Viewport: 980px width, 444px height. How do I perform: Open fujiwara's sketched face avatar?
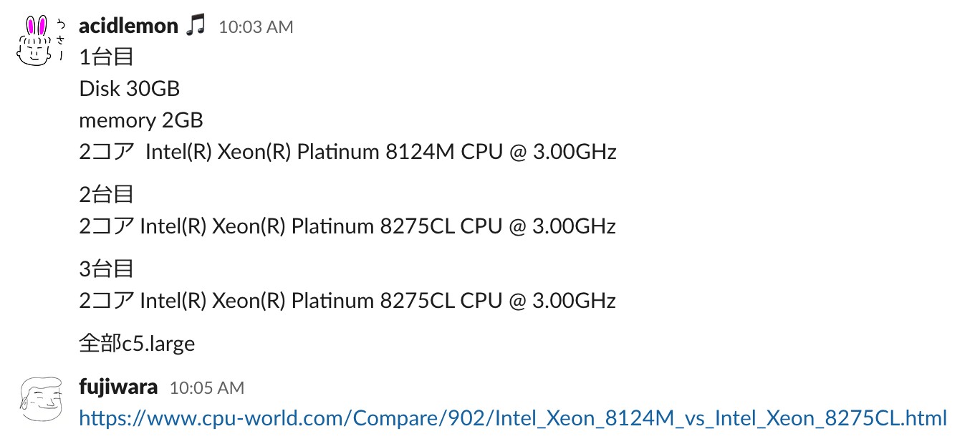tap(42, 399)
